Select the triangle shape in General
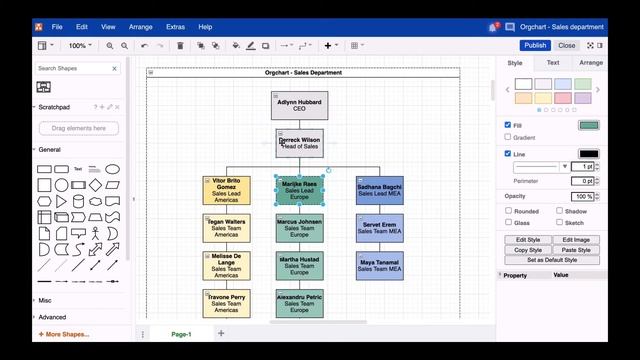The width and height of the screenshot is (640, 360). pos(61,201)
